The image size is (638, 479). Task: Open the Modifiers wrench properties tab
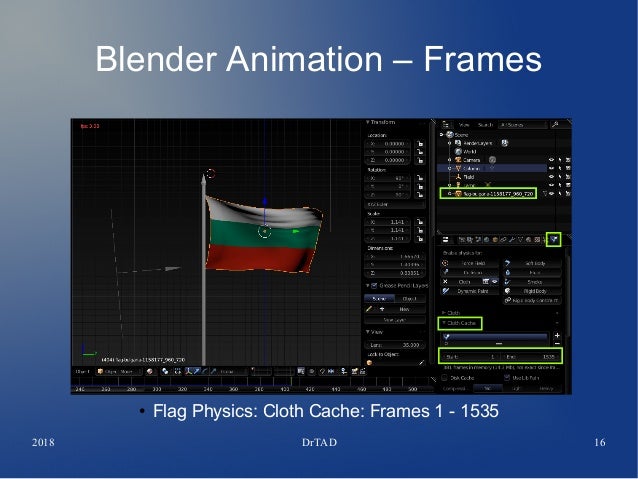click(x=512, y=239)
